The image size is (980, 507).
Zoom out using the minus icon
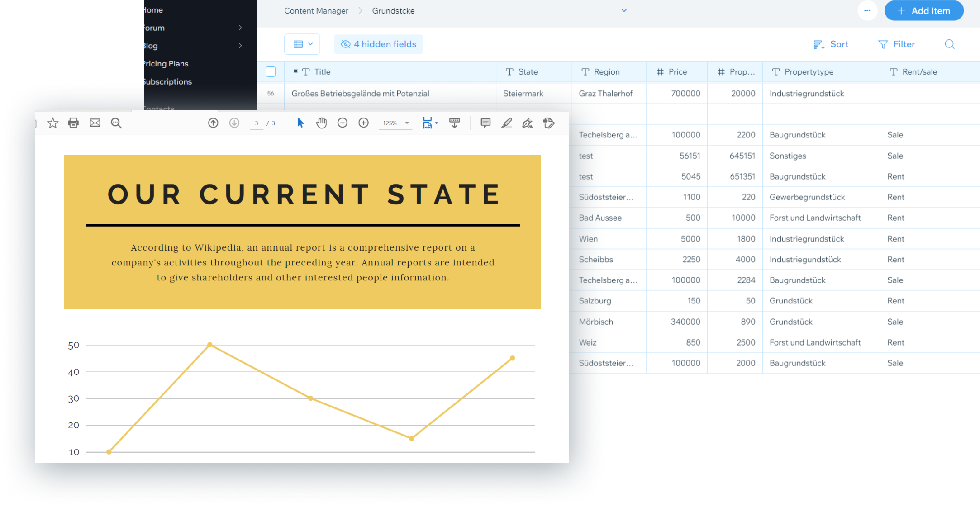click(343, 123)
